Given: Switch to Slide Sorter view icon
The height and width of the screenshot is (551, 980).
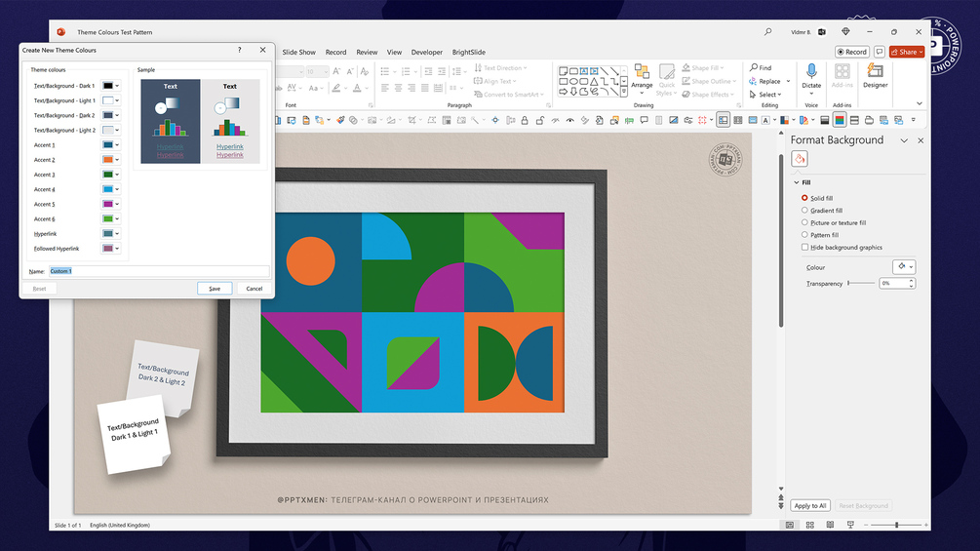Looking at the screenshot, I should coord(810,526).
